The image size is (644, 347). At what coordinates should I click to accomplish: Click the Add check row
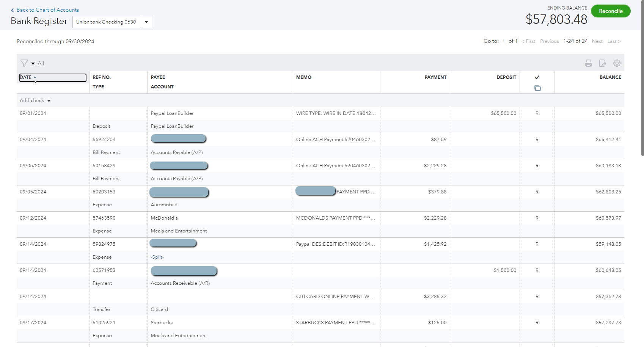320,100
